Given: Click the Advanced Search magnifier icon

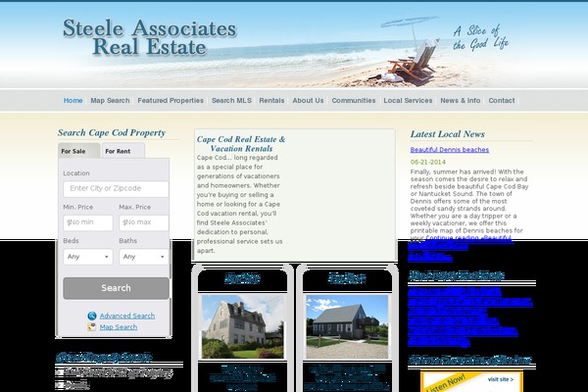Looking at the screenshot, I should coord(92,316).
